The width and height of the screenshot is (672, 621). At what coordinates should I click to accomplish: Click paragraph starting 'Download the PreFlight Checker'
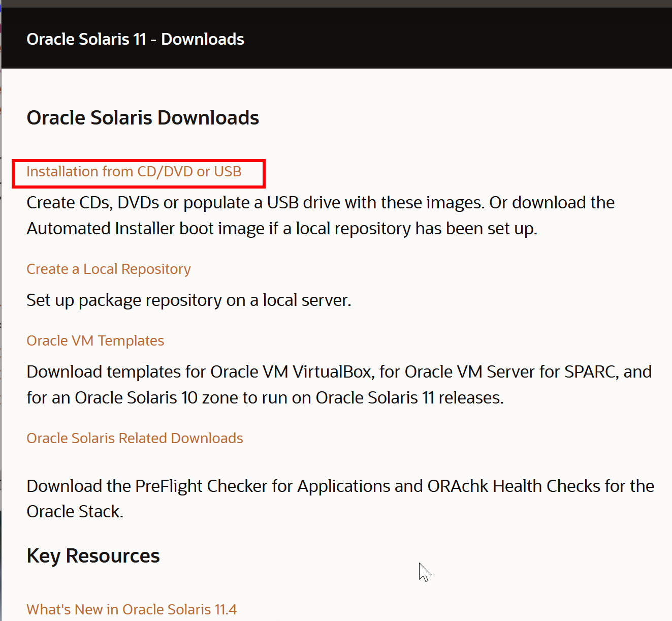coord(340,499)
